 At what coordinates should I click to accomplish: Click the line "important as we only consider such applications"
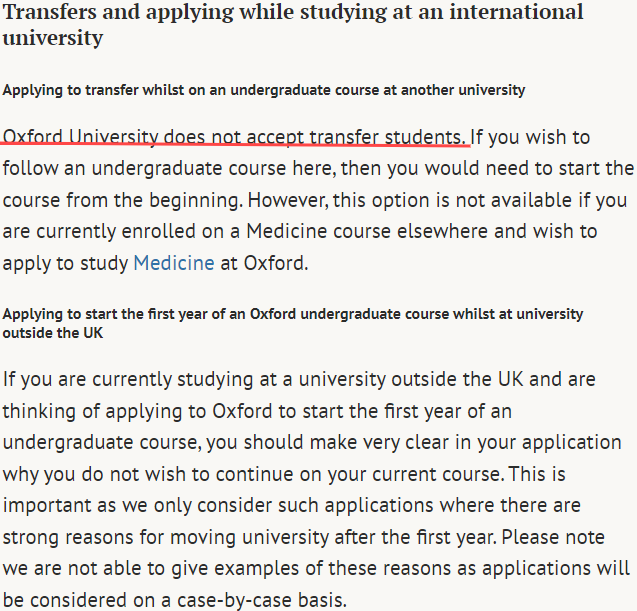pos(291,505)
